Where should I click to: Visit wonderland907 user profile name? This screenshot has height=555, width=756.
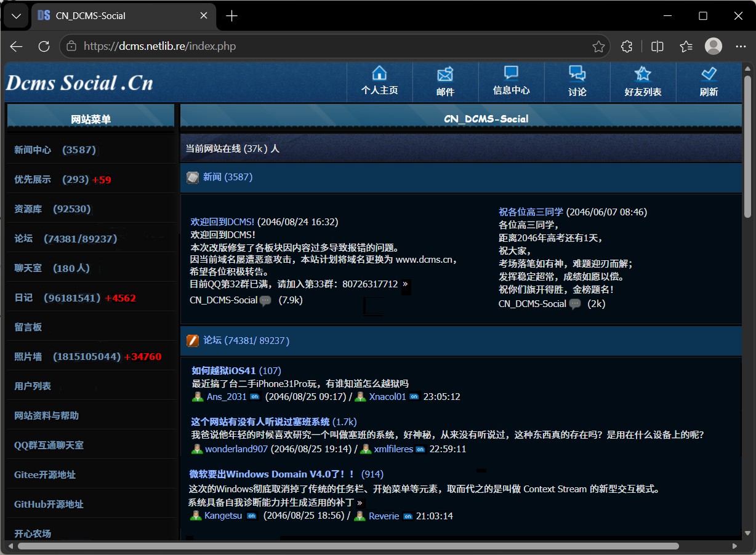coord(236,449)
